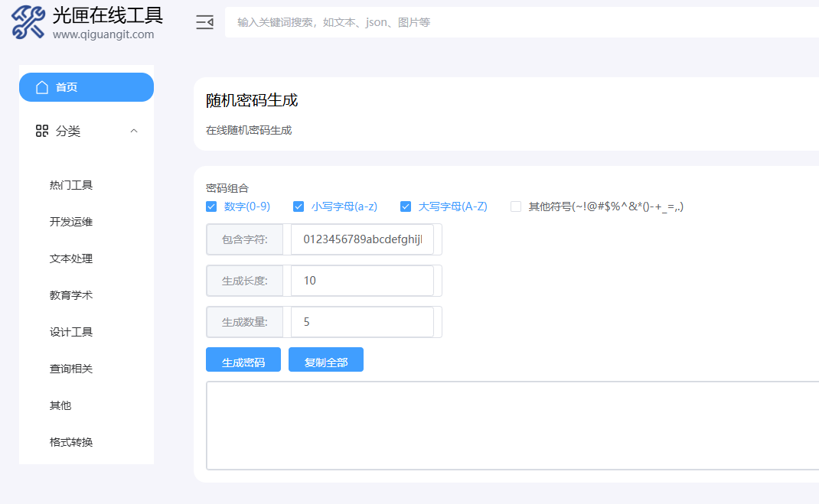819x504 pixels.
Task: Collapse the 分类 menu chevron
Action: click(x=134, y=132)
